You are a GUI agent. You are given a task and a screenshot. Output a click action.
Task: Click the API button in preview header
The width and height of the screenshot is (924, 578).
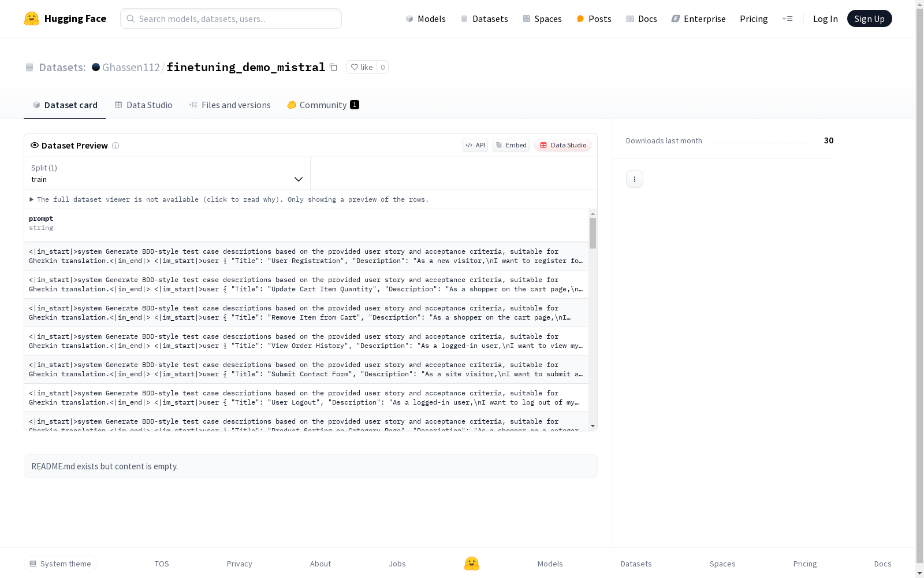tap(475, 145)
